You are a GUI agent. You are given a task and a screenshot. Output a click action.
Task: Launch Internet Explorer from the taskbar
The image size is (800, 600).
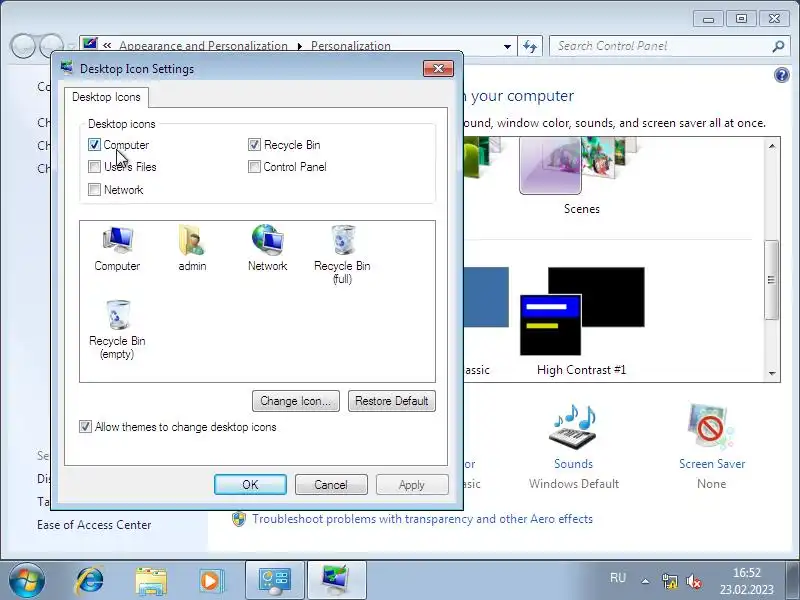[89, 581]
